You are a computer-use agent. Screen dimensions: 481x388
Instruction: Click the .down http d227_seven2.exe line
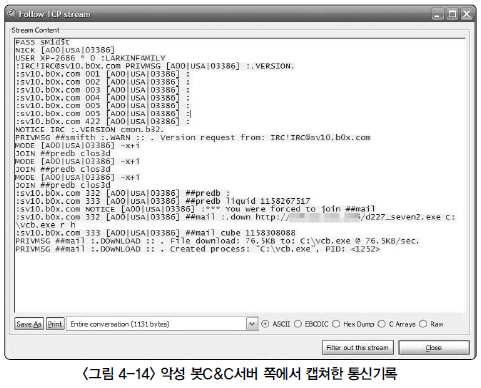(235, 221)
